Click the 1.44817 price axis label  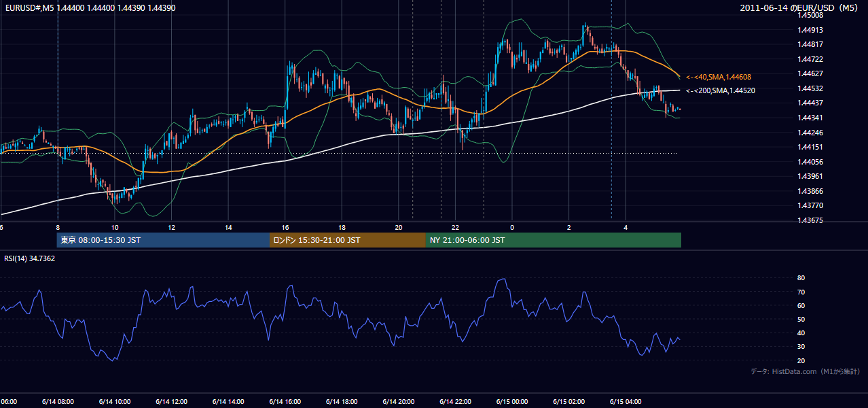point(810,45)
